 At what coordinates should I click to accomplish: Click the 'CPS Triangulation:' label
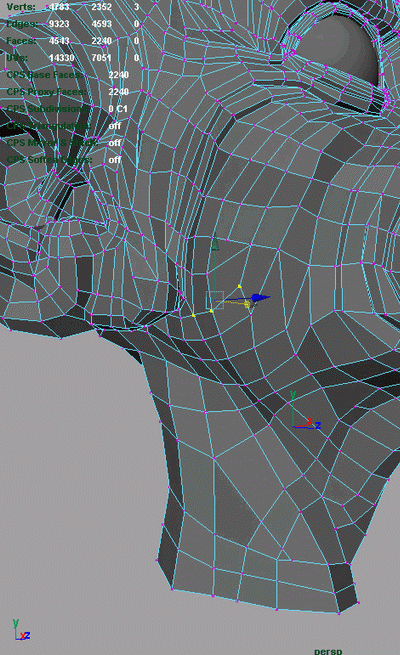(48, 126)
